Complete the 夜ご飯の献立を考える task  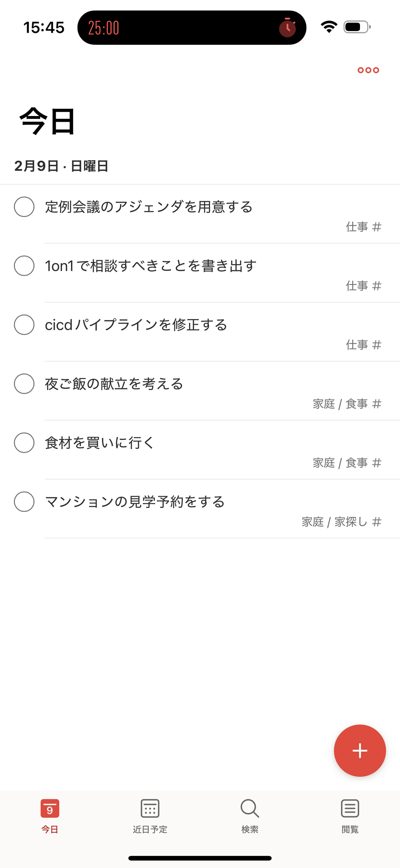24,383
